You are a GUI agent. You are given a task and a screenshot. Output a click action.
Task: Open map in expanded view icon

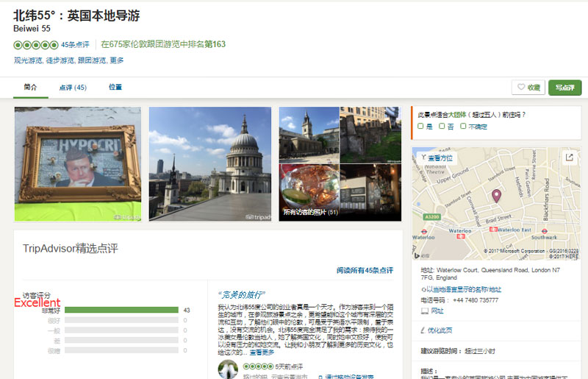click(x=569, y=157)
